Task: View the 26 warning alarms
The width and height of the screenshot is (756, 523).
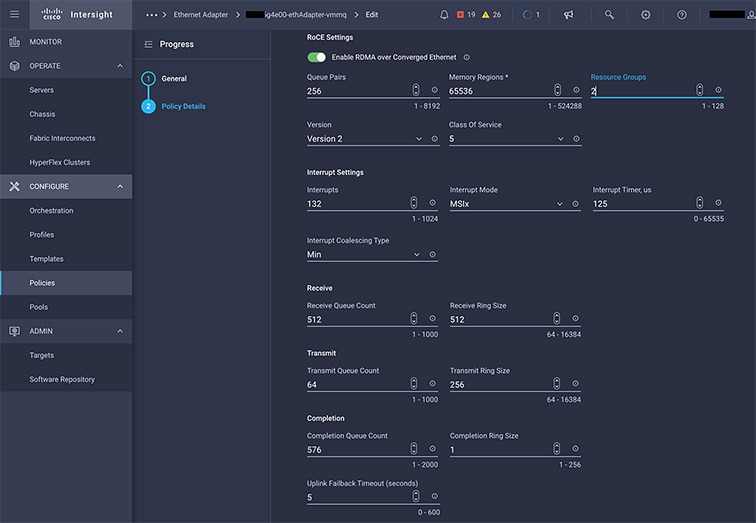Action: [492, 15]
